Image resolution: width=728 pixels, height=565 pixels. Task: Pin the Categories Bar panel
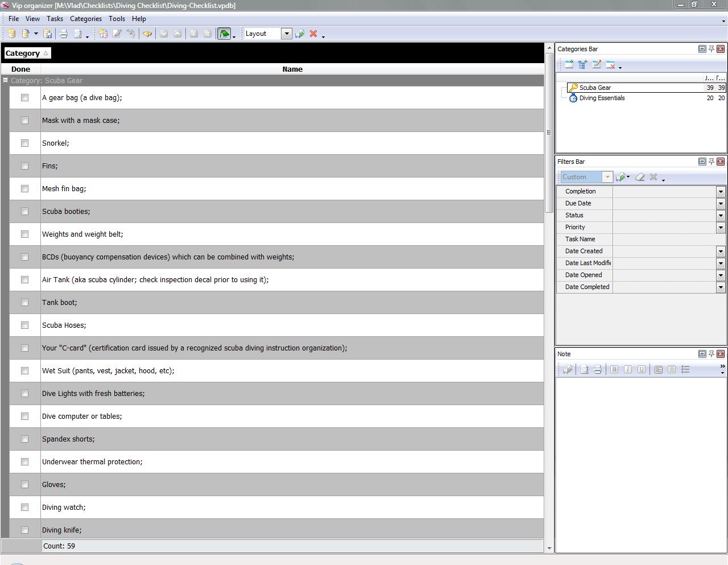711,49
